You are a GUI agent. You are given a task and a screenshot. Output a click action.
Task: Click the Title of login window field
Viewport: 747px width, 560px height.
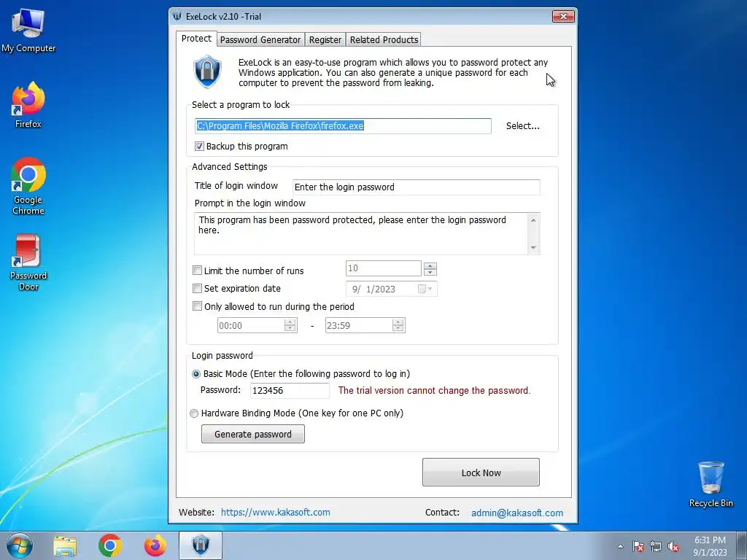tap(416, 187)
